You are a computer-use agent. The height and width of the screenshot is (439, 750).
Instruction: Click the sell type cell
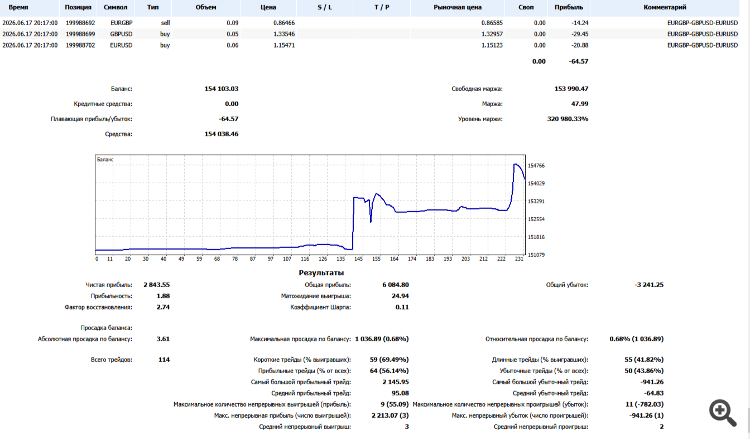165,22
